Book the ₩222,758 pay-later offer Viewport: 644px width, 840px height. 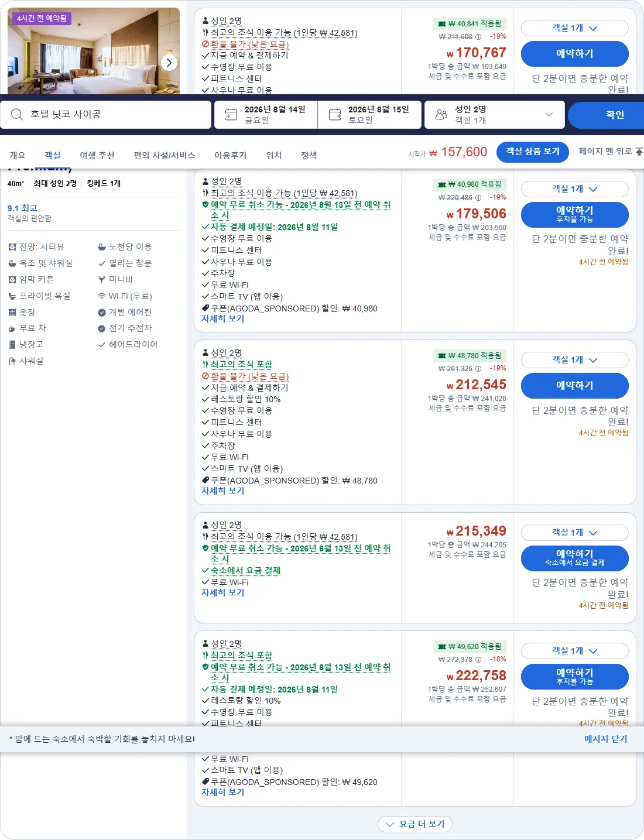[x=575, y=677]
